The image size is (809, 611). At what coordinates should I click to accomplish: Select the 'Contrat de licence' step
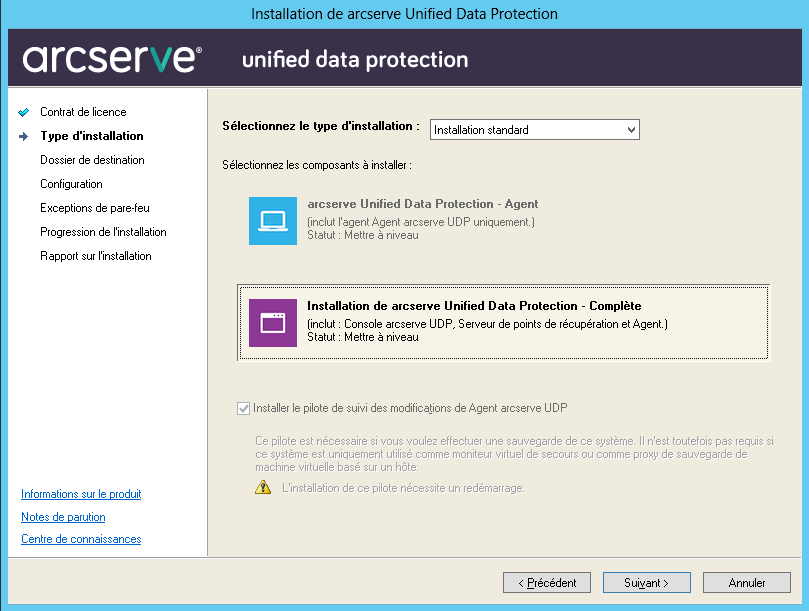[83, 112]
